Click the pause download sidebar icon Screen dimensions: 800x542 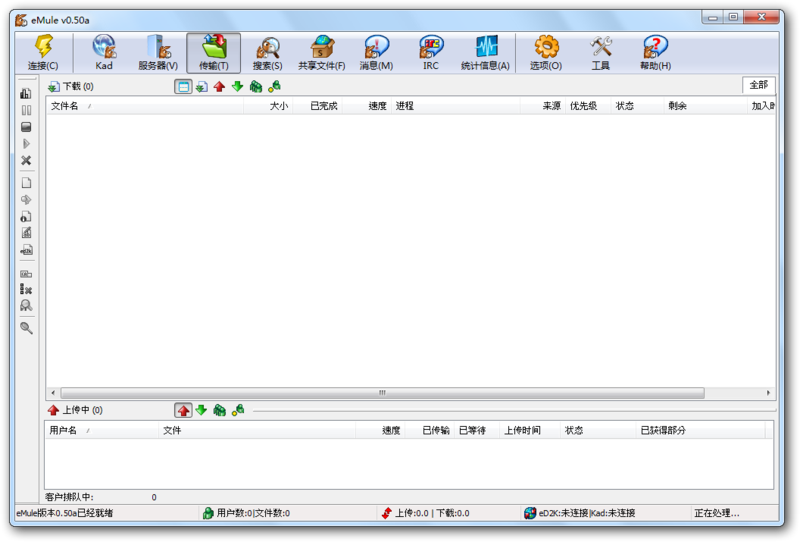click(x=26, y=110)
